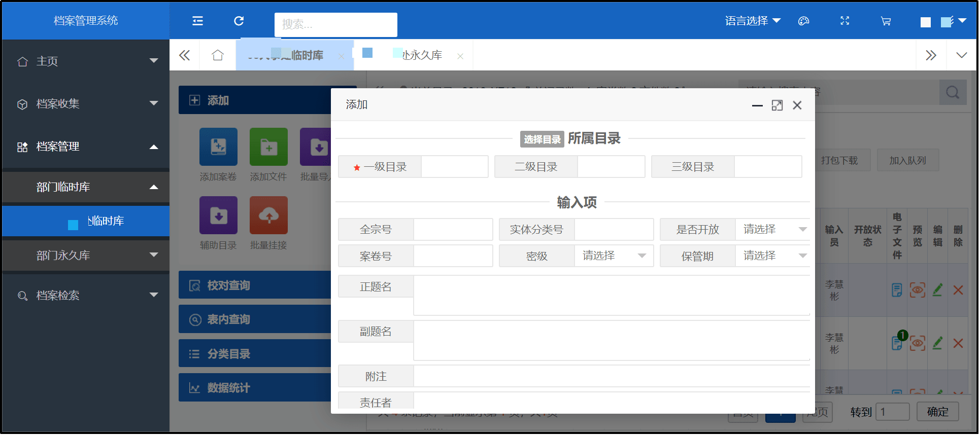Expand the 档案收集 sidebar menu

86,104
